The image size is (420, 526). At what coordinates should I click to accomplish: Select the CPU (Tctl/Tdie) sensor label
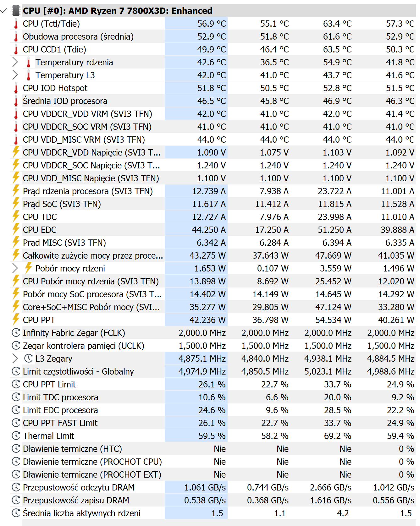pos(51,24)
